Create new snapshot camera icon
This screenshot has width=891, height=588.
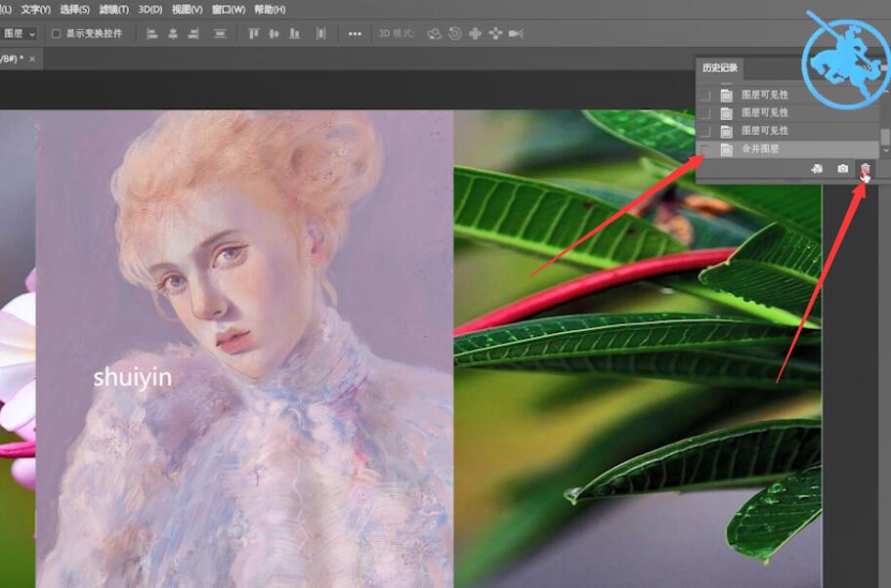(x=843, y=169)
